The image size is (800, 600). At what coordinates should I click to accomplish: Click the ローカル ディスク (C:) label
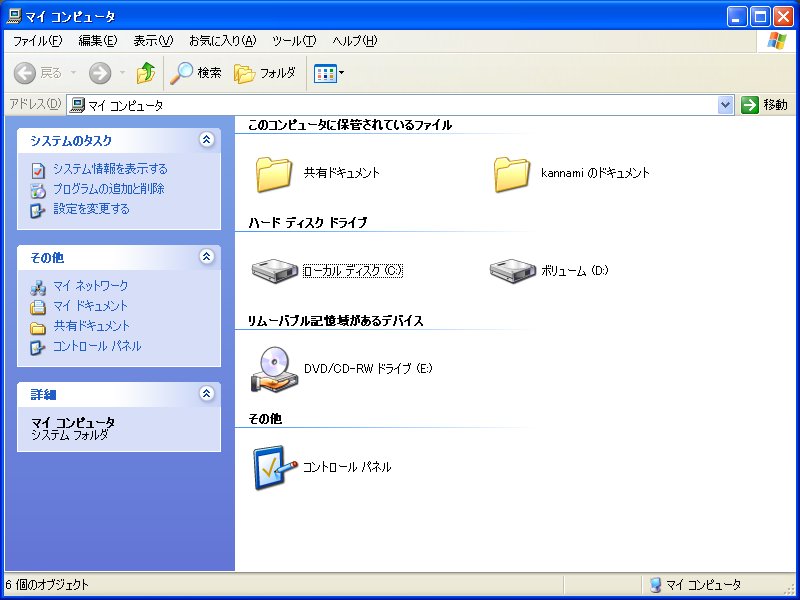353,270
